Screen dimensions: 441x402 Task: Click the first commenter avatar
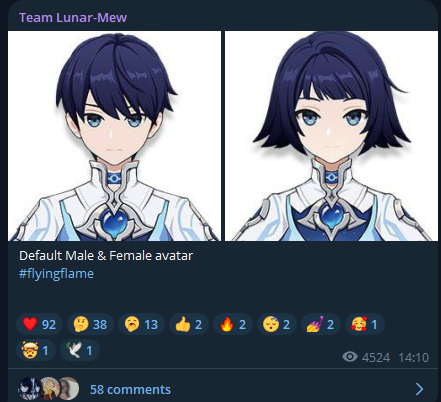pyautogui.click(x=30, y=389)
